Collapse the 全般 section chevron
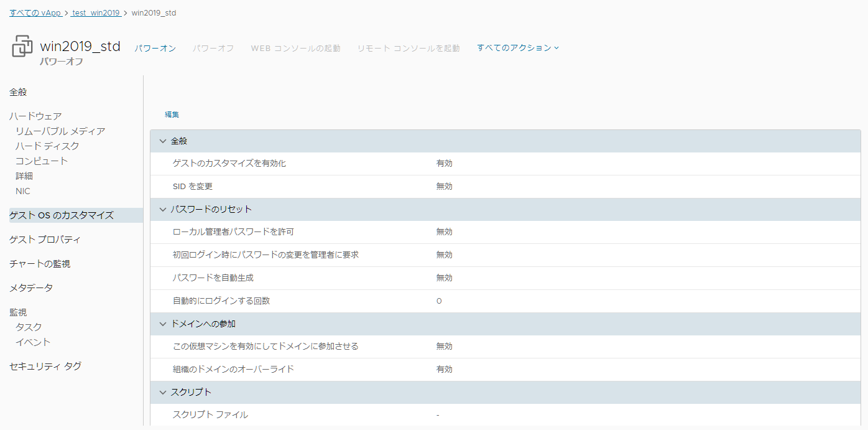 (163, 141)
